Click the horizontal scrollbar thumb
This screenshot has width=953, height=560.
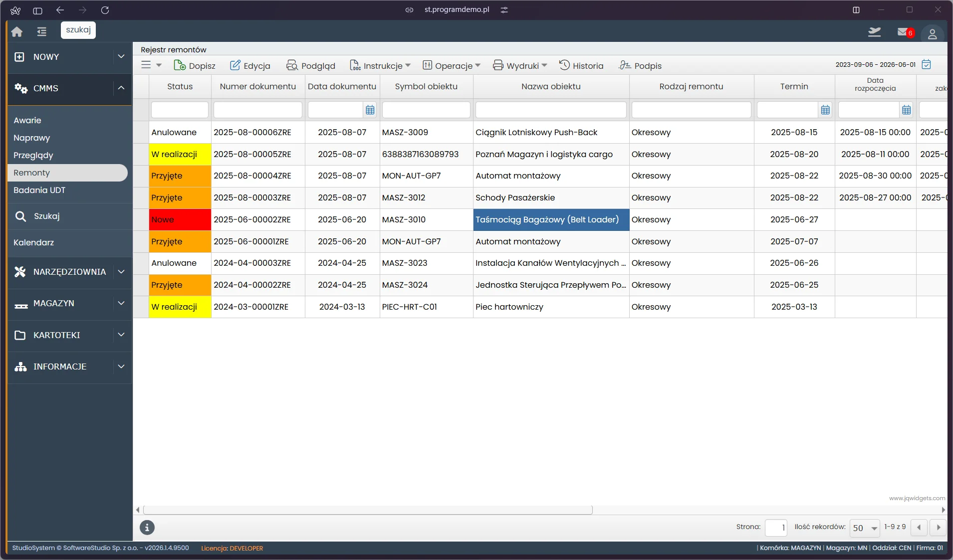click(368, 510)
